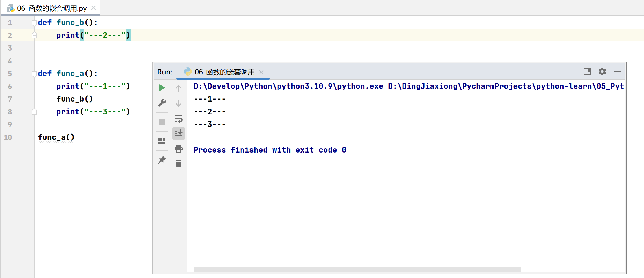Image resolution: width=644 pixels, height=278 pixels.
Task: Click the func_a() call on line 10
Action: pos(56,137)
